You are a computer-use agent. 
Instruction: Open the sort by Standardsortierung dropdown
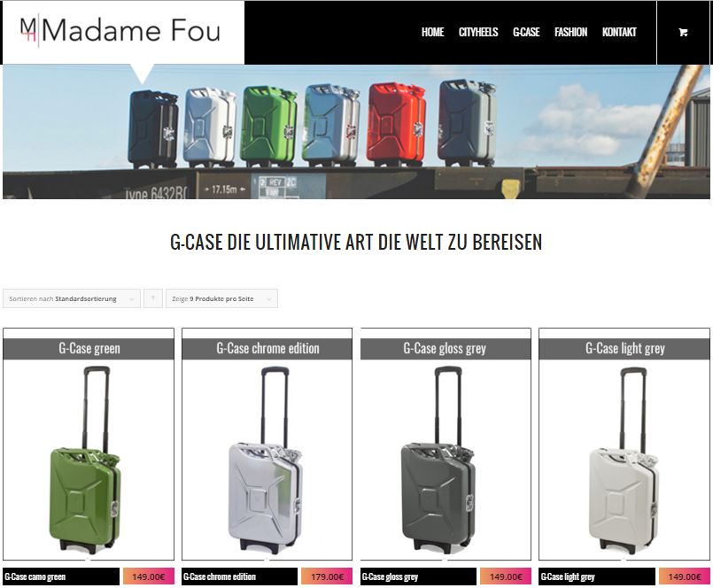(x=72, y=298)
